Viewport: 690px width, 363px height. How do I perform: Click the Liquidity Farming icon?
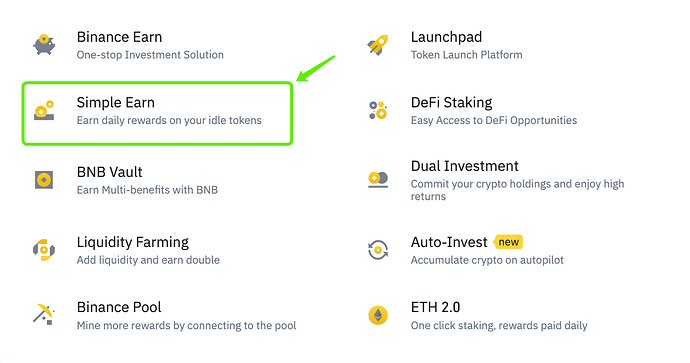coord(44,249)
